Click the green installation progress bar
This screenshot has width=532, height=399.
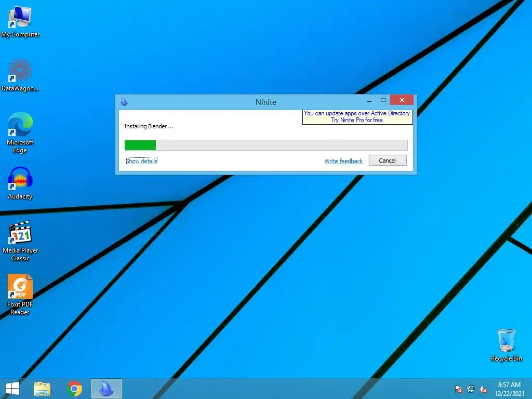266,145
